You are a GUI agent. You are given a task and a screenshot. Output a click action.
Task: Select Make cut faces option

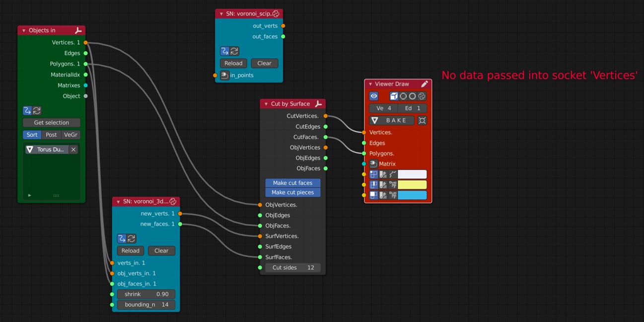[293, 183]
